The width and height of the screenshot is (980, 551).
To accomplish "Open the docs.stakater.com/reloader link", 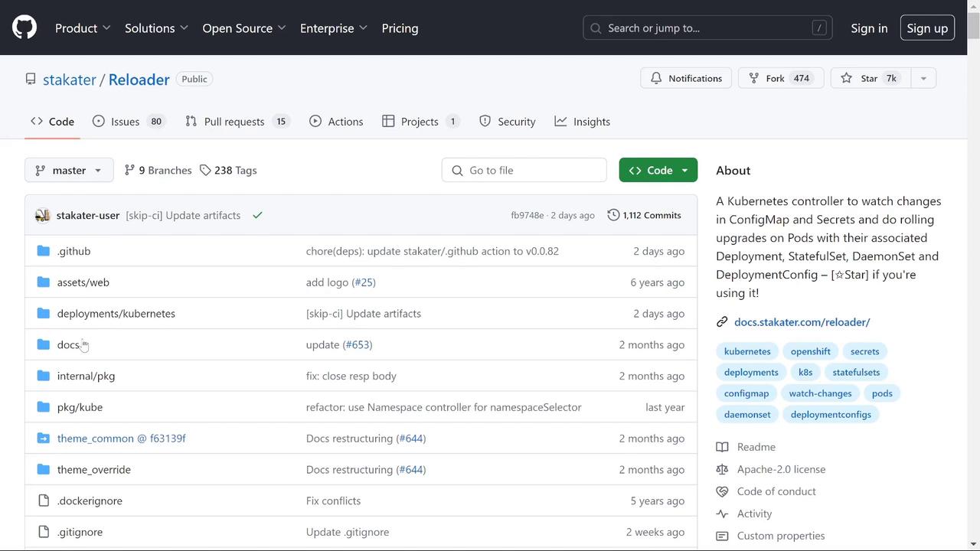I will [x=802, y=322].
